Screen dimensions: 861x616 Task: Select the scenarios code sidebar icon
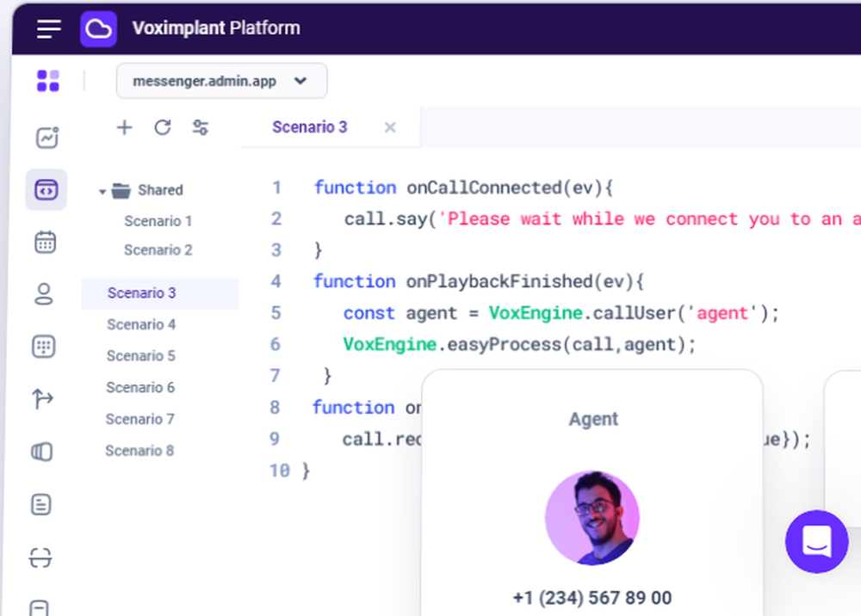pyautogui.click(x=46, y=190)
